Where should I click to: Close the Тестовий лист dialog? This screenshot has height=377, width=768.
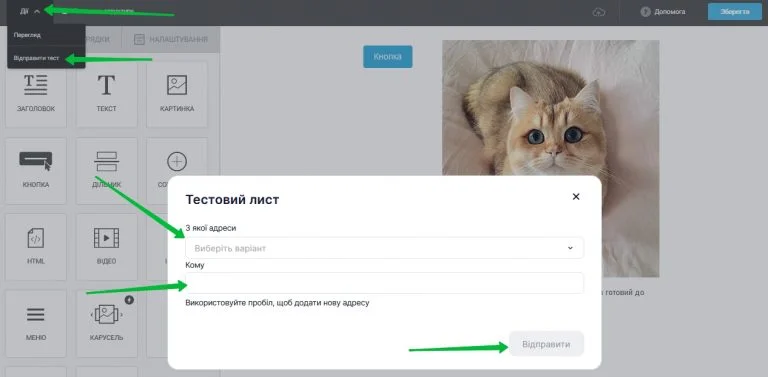[x=576, y=196]
